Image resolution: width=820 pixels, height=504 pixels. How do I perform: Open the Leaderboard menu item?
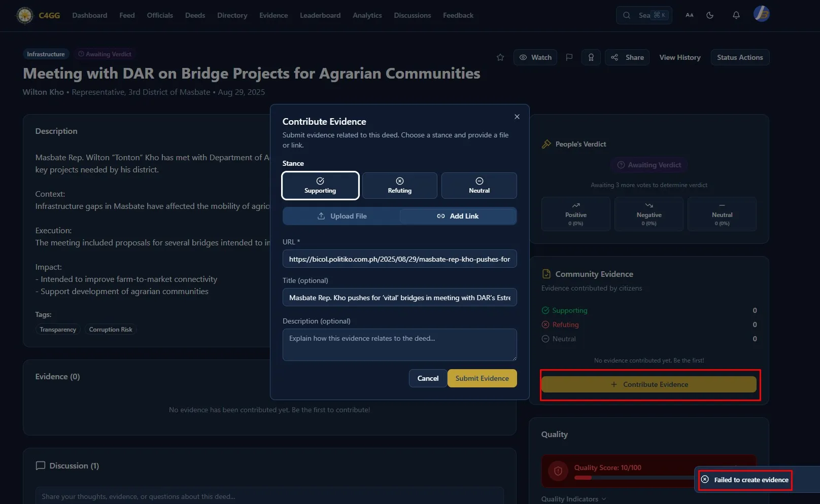tap(320, 15)
